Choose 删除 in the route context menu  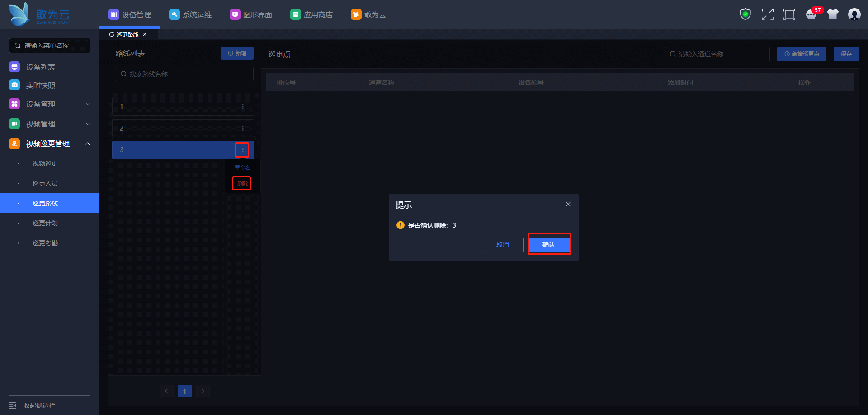click(242, 183)
